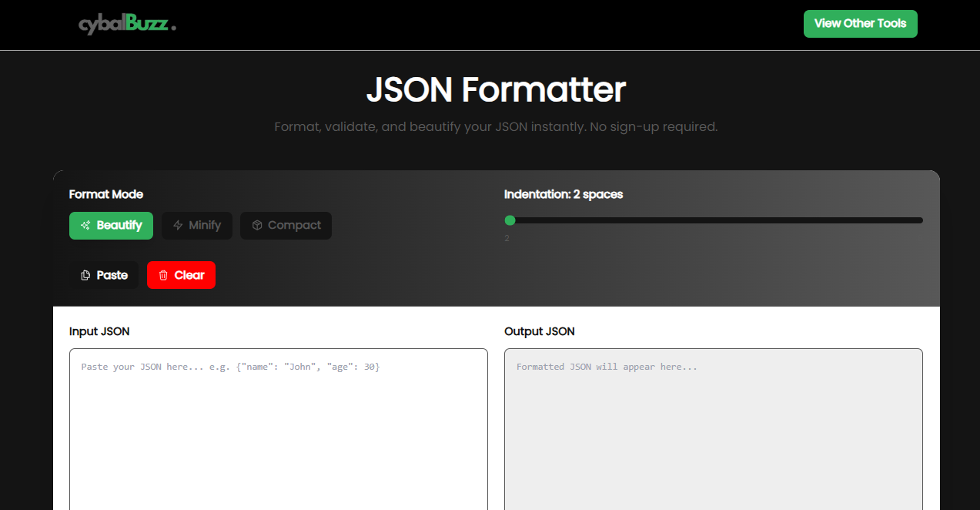Click the trash icon on Clear button
Image resolution: width=980 pixels, height=510 pixels.
(x=163, y=275)
